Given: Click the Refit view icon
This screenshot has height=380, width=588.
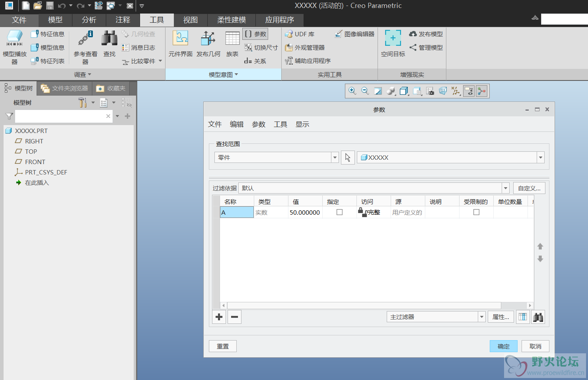Looking at the screenshot, I should 378,91.
